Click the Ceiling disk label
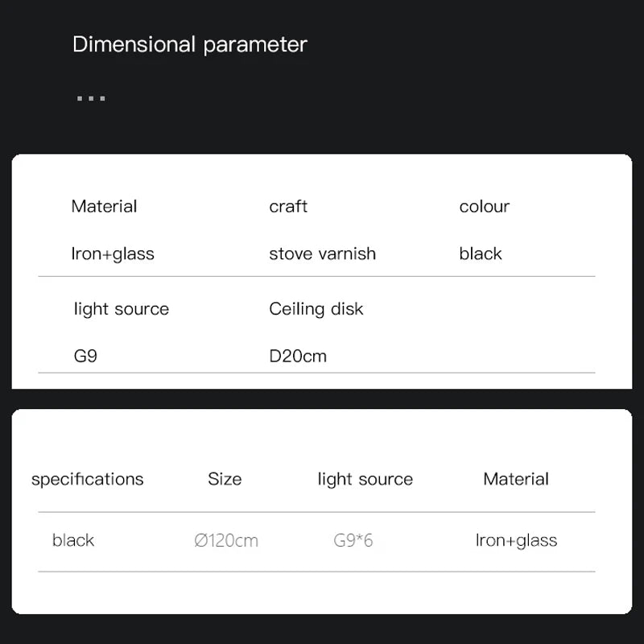The height and width of the screenshot is (644, 644). [x=316, y=309]
